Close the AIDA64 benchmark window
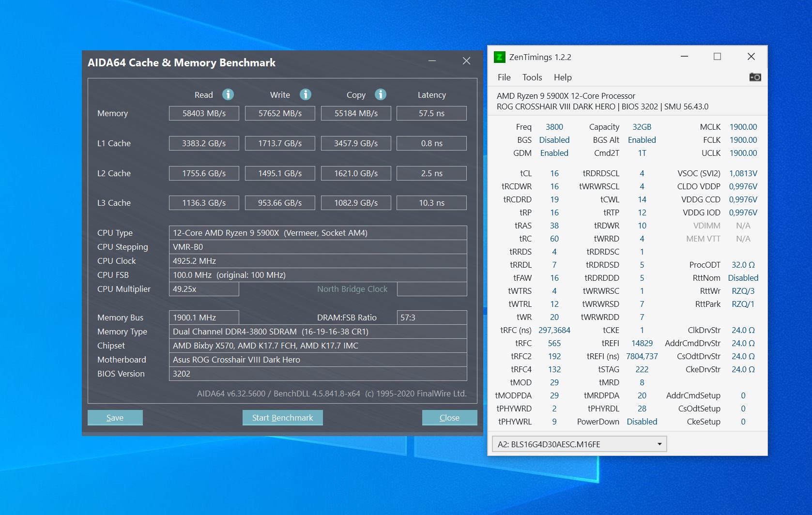This screenshot has width=812, height=515. coord(466,61)
